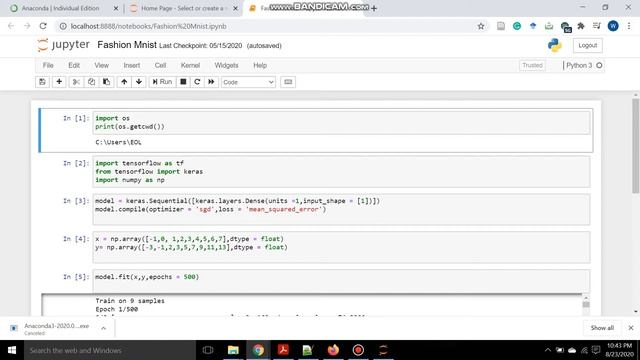Screen dimensions: 640x360
Task: Click into the np.array cell In [4]
Action: pos(341,247)
